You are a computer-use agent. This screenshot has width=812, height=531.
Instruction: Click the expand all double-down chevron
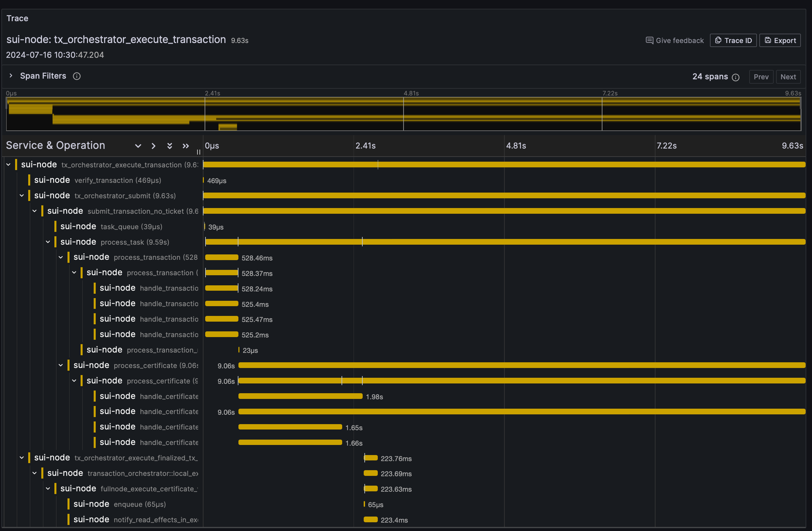click(x=170, y=146)
